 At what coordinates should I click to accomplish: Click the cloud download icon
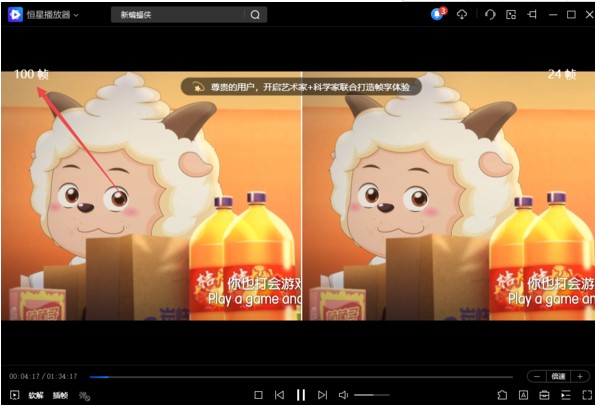click(462, 15)
